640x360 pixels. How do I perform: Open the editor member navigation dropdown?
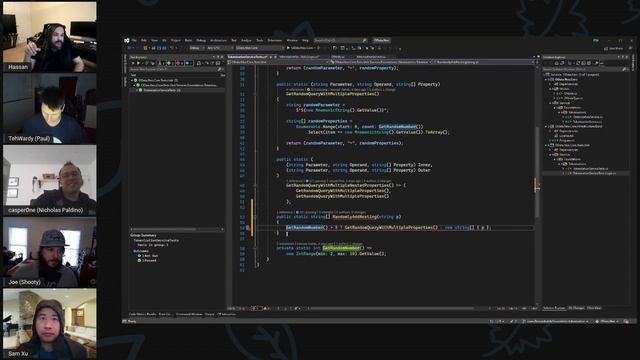(x=484, y=62)
